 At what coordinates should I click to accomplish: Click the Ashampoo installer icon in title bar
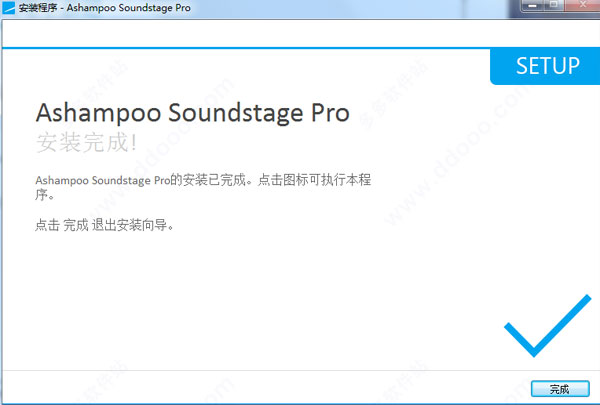click(x=8, y=8)
